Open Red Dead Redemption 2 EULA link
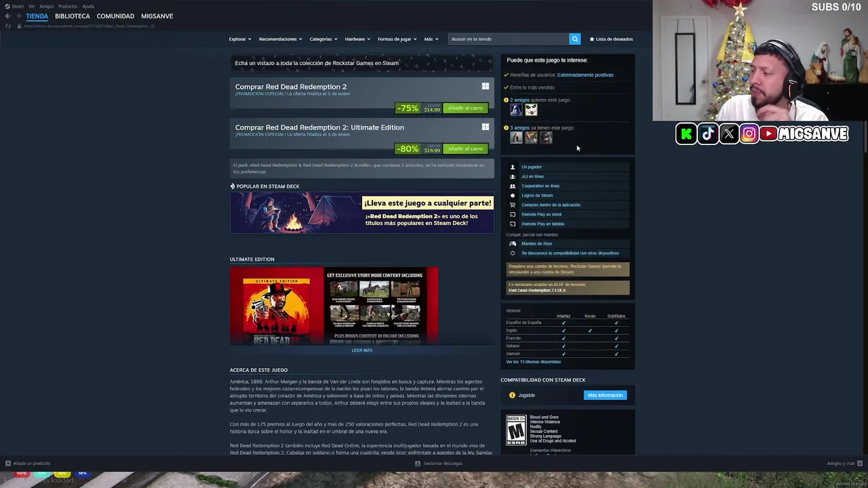868x488 pixels. 537,290
